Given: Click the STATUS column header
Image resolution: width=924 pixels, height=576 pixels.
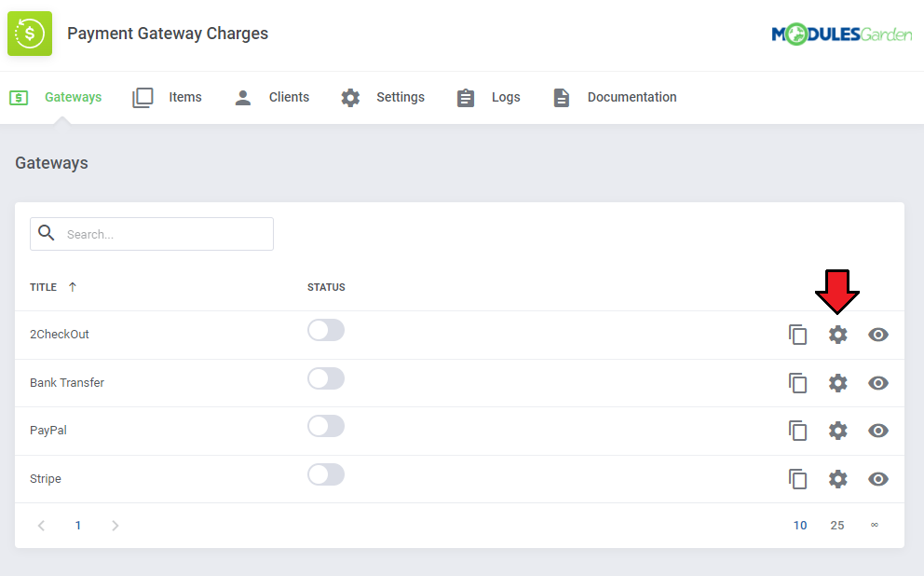Looking at the screenshot, I should 326,287.
